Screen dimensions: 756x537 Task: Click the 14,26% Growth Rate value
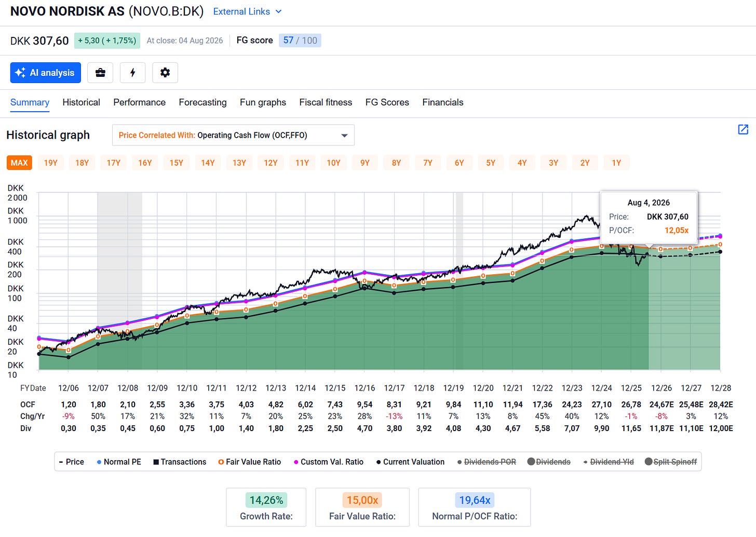coord(266,500)
